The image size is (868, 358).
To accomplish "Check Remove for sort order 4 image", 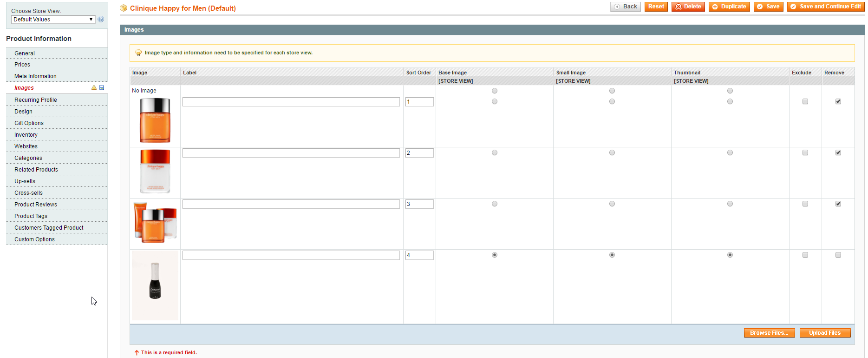I will (x=838, y=255).
